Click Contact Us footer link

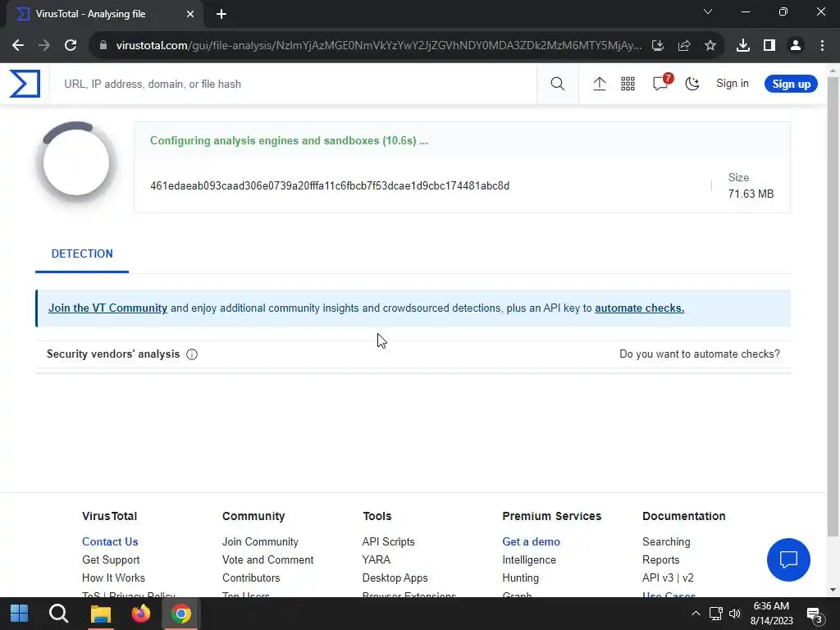click(x=110, y=541)
